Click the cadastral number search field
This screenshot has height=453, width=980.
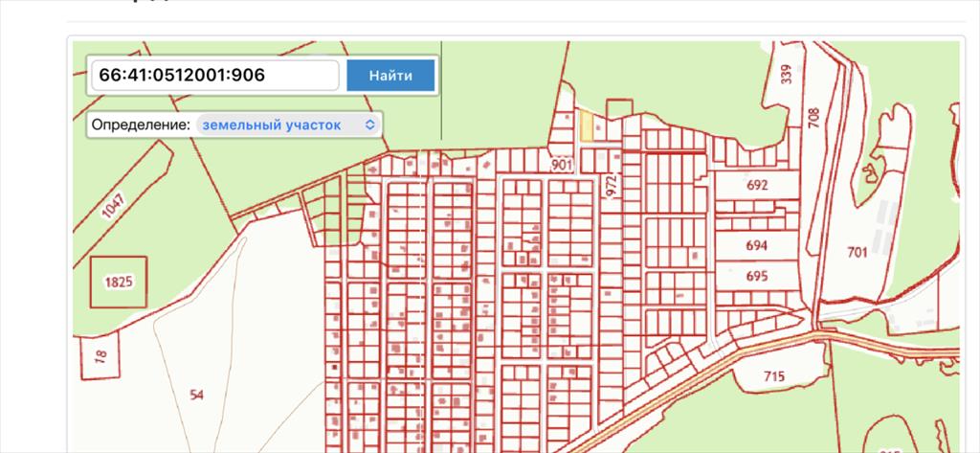pyautogui.click(x=213, y=75)
